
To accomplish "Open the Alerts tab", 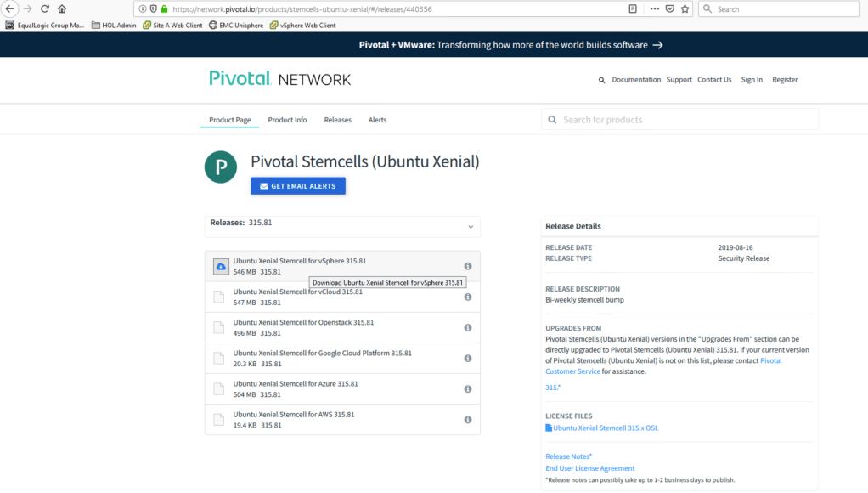I will (x=377, y=120).
